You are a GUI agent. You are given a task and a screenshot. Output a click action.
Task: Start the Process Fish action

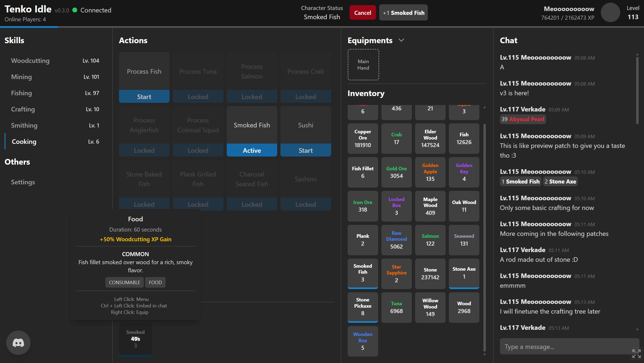(144, 97)
